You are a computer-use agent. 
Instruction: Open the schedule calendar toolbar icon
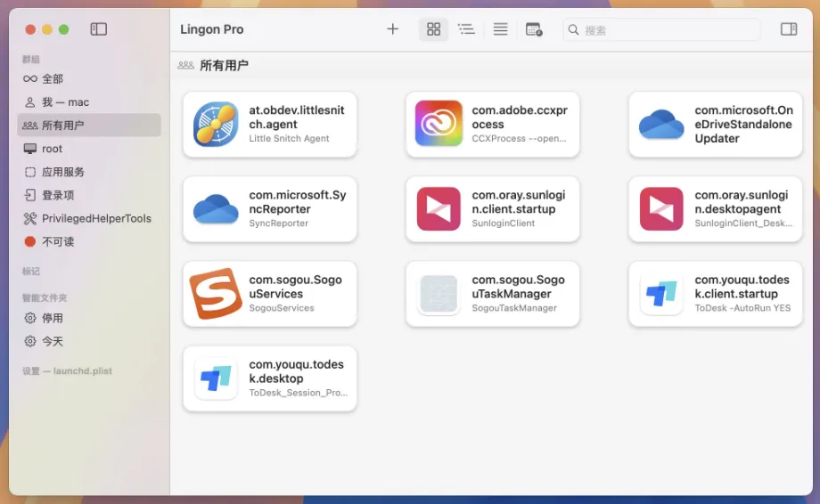tap(534, 29)
